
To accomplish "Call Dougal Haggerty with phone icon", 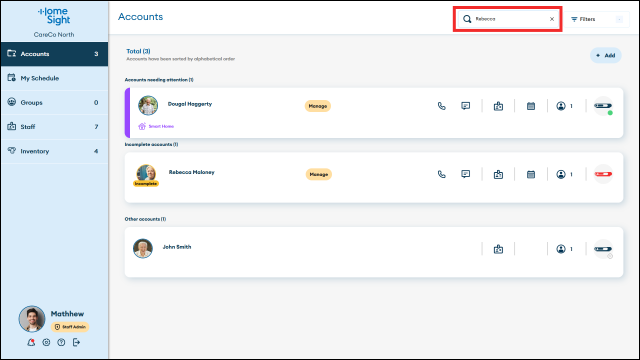I will click(x=442, y=106).
